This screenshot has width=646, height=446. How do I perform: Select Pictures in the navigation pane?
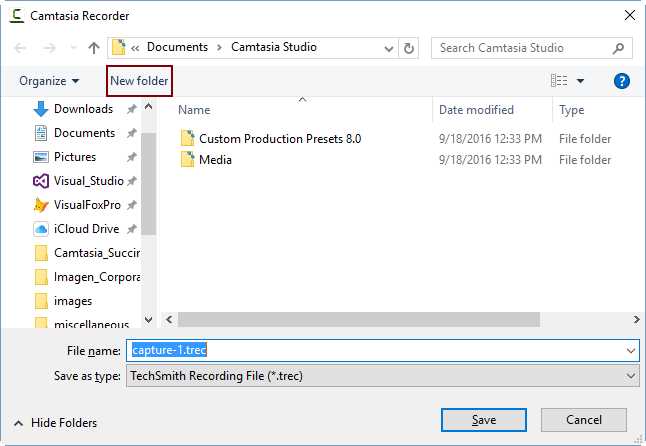(75, 157)
